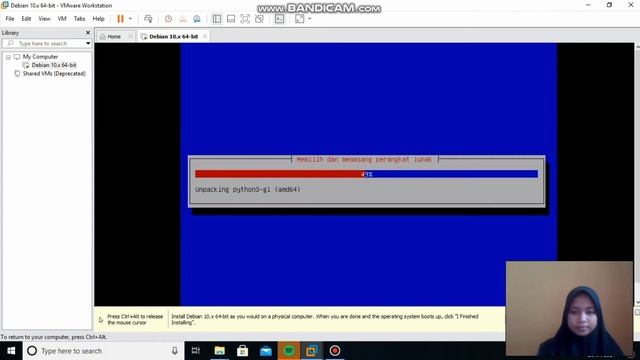This screenshot has height=360, width=640.
Task: Open the stretch guest dropdown arrow
Action: [310, 19]
